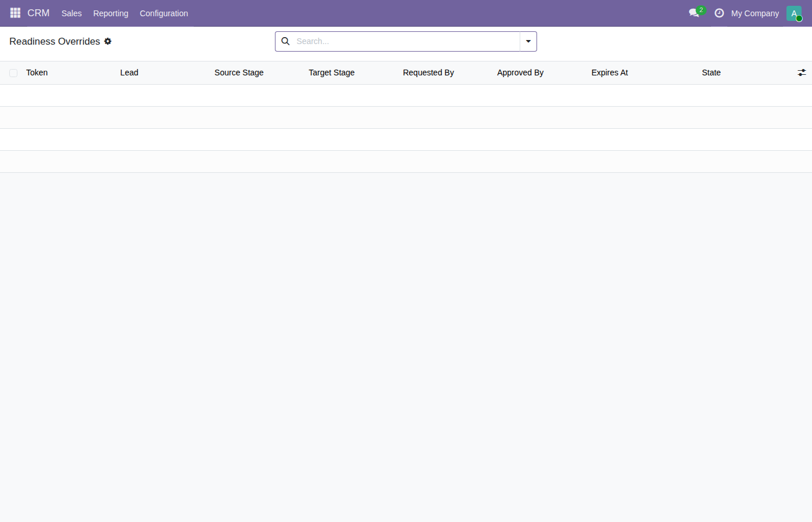Sort by the Lead column header
The image size is (812, 522).
129,72
